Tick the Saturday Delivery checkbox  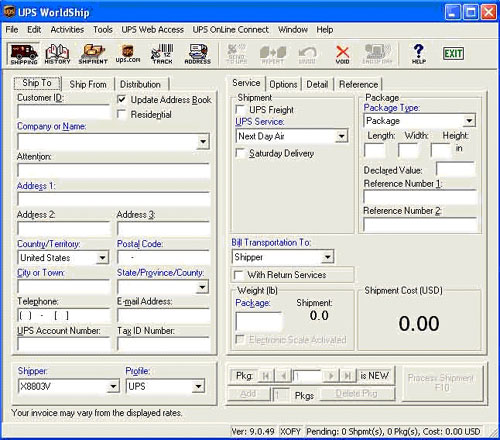240,153
